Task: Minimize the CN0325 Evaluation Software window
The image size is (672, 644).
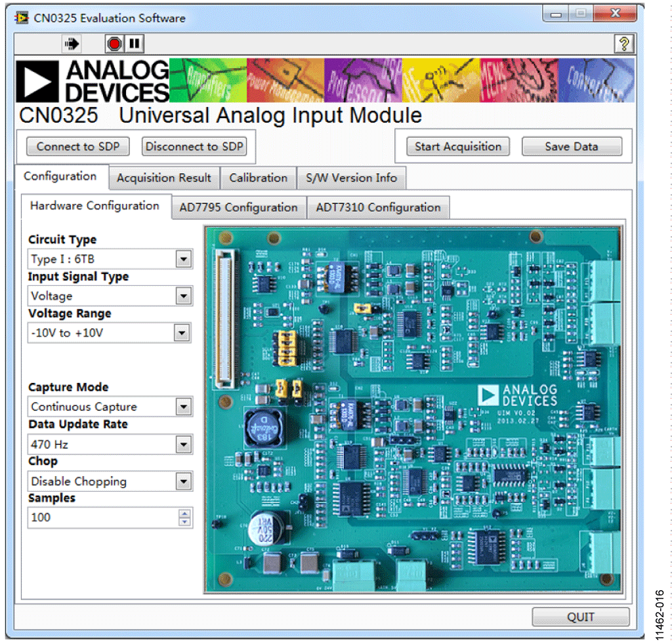Action: point(556,14)
